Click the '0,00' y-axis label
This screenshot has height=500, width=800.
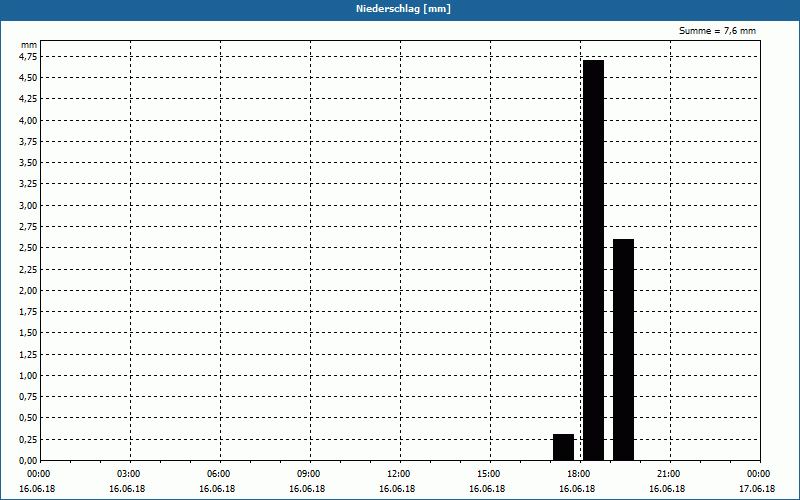pos(28,461)
